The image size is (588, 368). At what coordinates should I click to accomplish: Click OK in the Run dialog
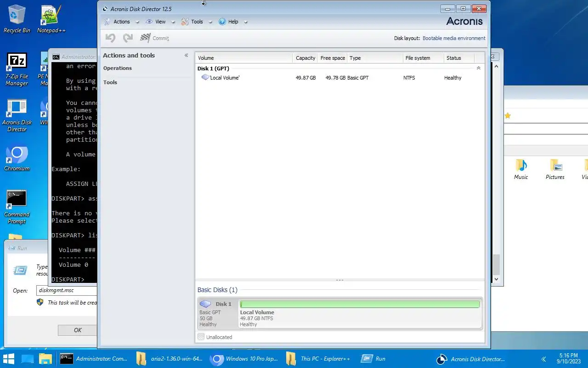point(78,330)
